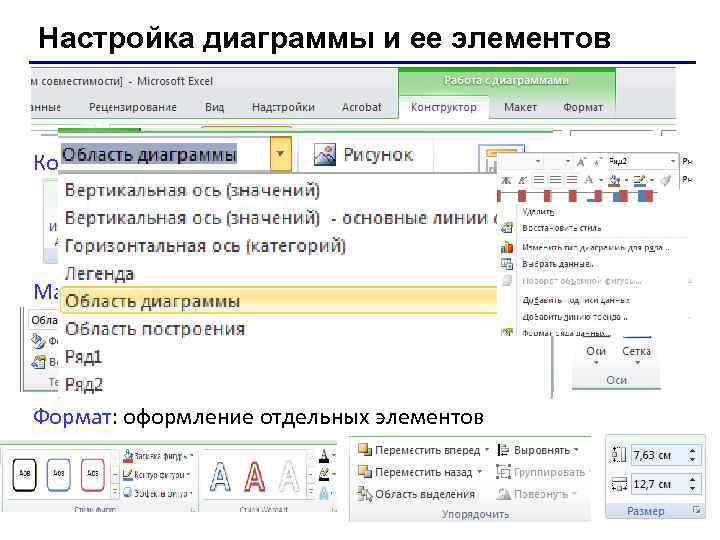Align text right in mini toolbar
Viewport: 720px width, 540px height.
pyautogui.click(x=571, y=180)
